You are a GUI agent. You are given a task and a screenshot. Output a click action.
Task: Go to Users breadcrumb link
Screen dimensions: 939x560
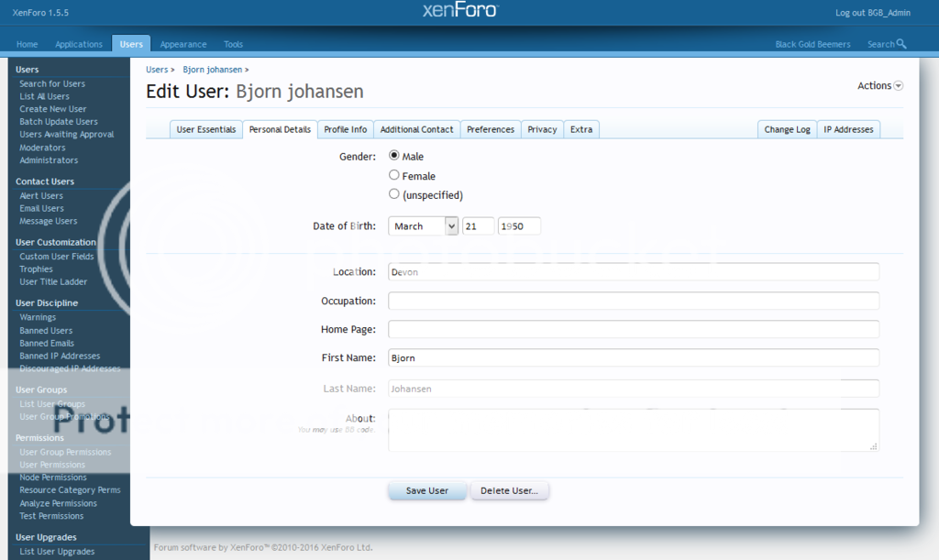coord(157,70)
